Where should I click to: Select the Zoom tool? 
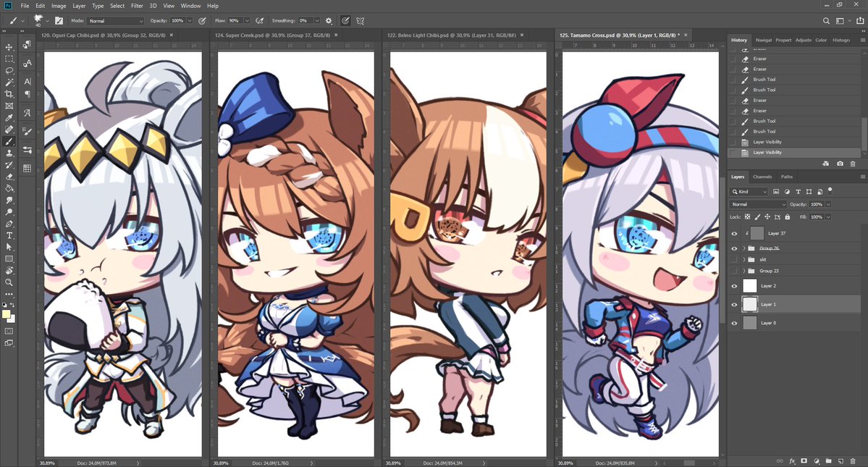pyautogui.click(x=9, y=283)
